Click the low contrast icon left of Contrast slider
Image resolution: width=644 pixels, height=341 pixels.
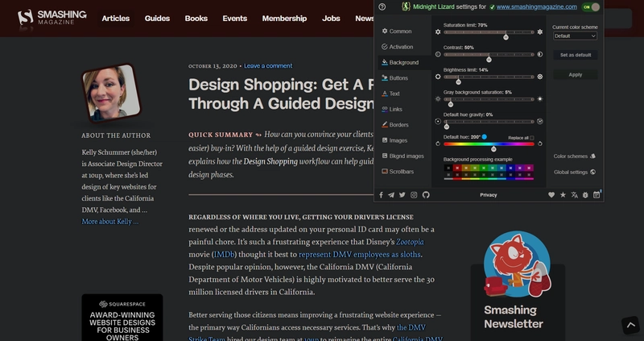(x=438, y=54)
